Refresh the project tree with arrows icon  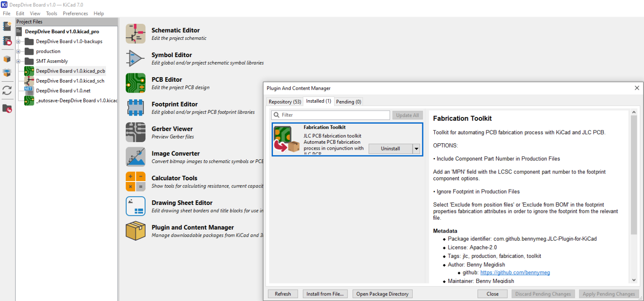[7, 91]
